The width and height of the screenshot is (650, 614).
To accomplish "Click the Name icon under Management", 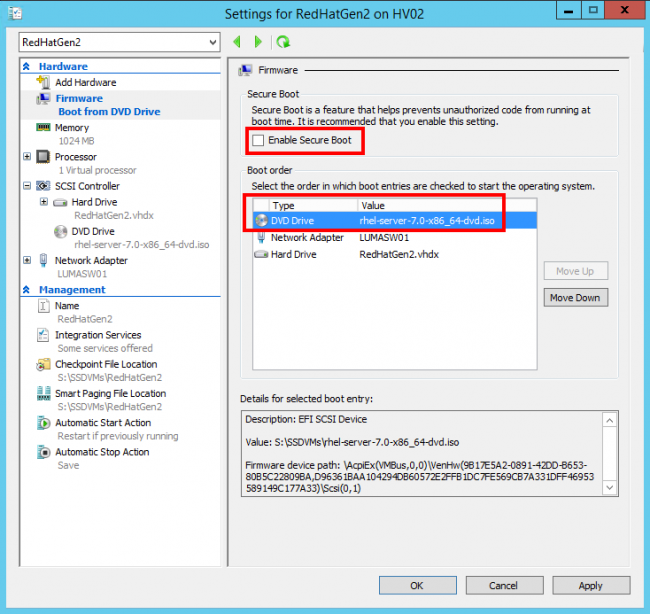I will 44,306.
